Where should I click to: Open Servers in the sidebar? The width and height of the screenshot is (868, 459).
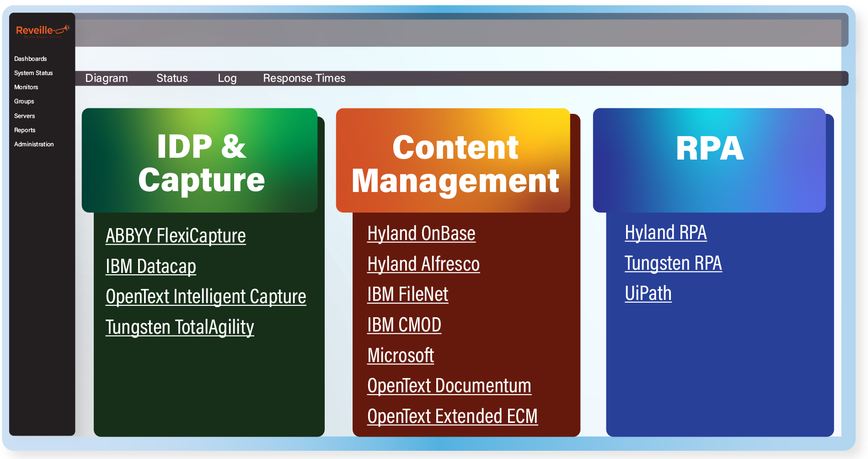24,116
